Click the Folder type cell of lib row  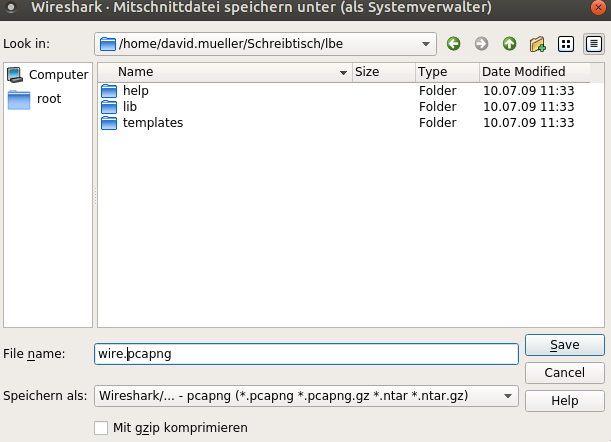point(438,106)
